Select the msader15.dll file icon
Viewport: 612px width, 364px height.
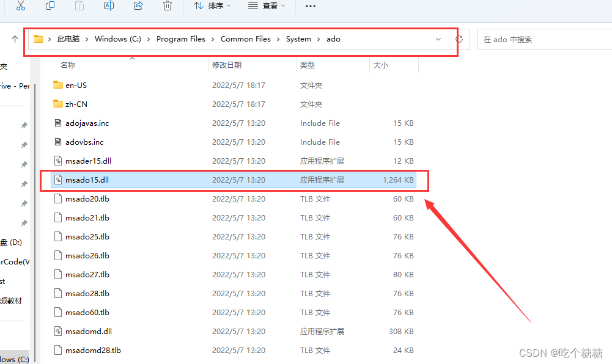[57, 161]
